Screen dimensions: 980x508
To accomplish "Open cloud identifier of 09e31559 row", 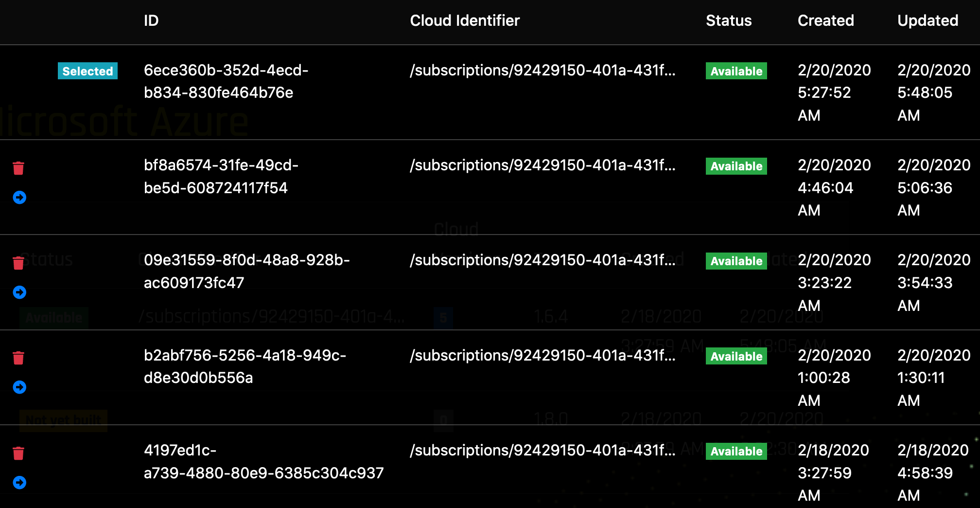I will (x=542, y=260).
